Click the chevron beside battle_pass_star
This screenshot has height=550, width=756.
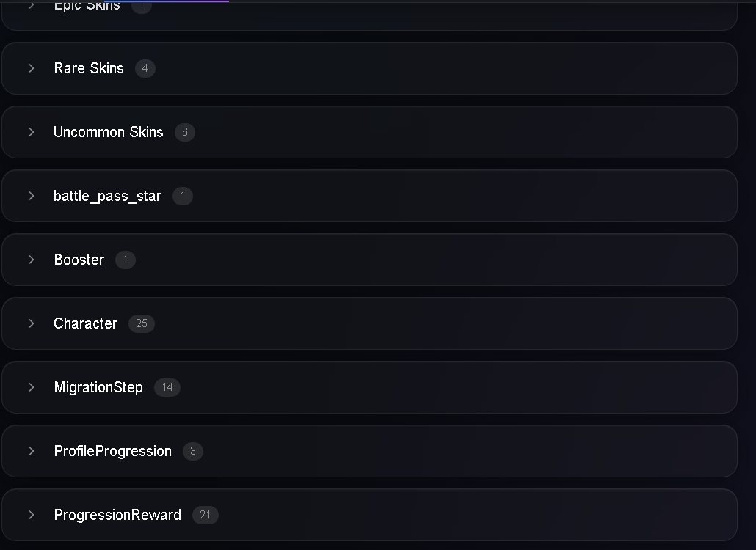pyautogui.click(x=32, y=196)
